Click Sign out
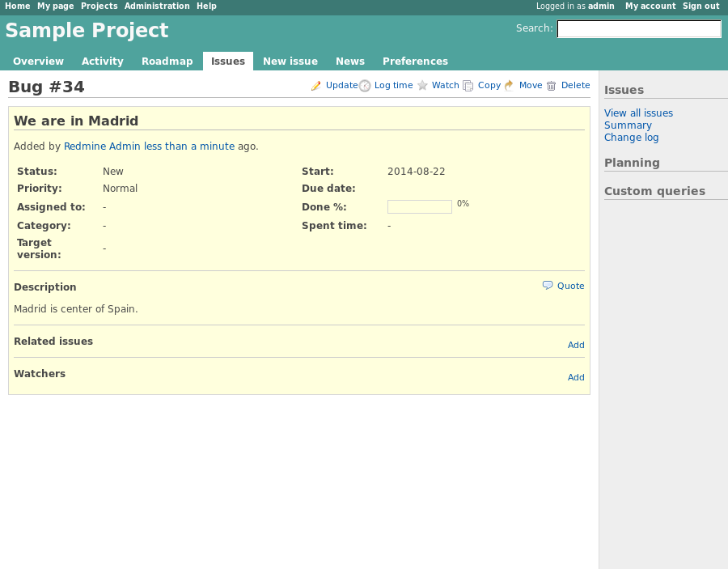Image resolution: width=728 pixels, height=569 pixels. pyautogui.click(x=700, y=6)
